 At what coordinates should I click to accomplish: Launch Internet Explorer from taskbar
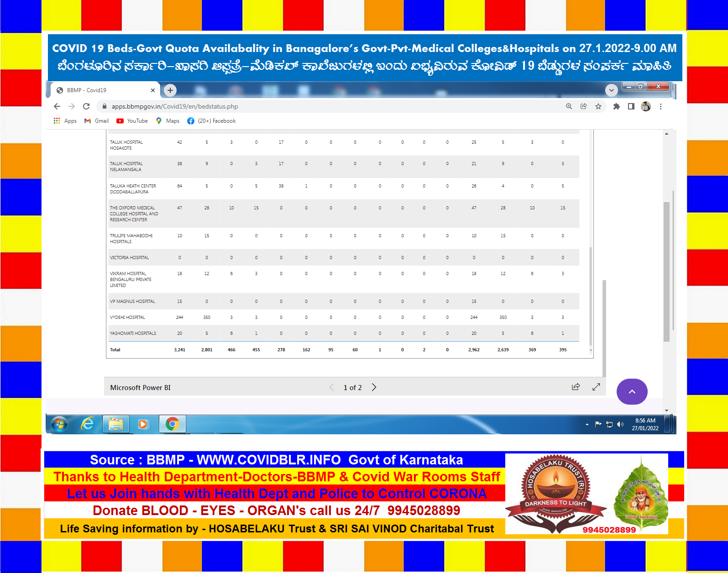88,424
